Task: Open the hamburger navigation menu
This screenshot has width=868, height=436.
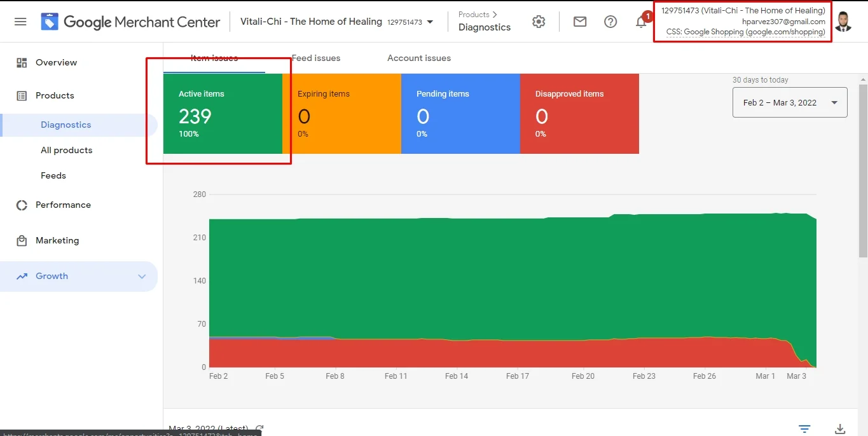Action: (x=20, y=22)
